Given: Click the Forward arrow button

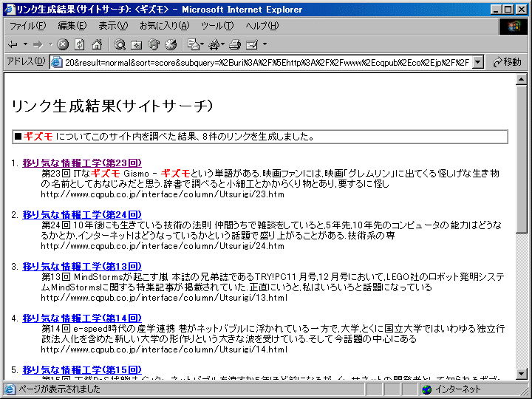Looking at the screenshot, I should point(38,44).
